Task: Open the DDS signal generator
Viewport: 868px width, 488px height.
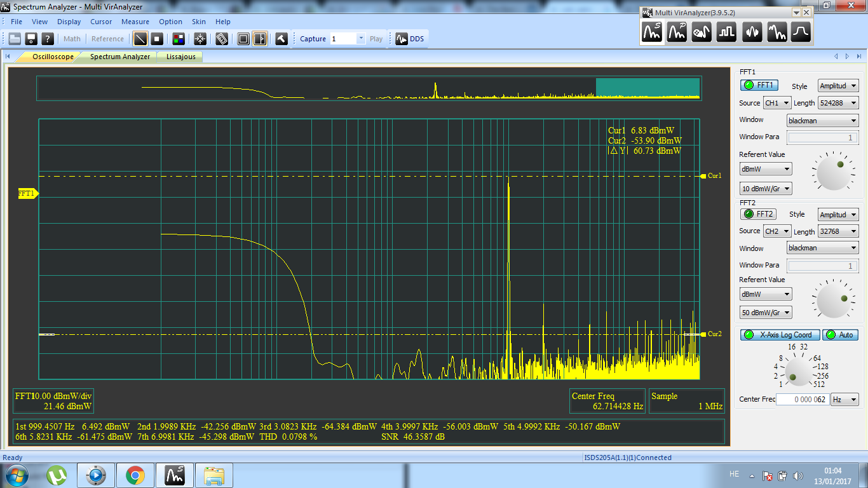Action: coord(410,39)
